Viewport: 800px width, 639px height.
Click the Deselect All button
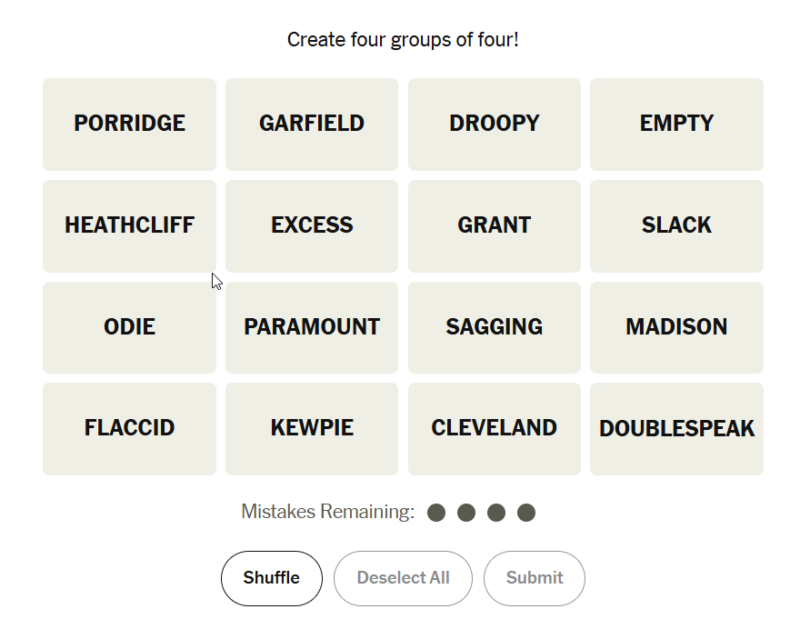(x=403, y=578)
